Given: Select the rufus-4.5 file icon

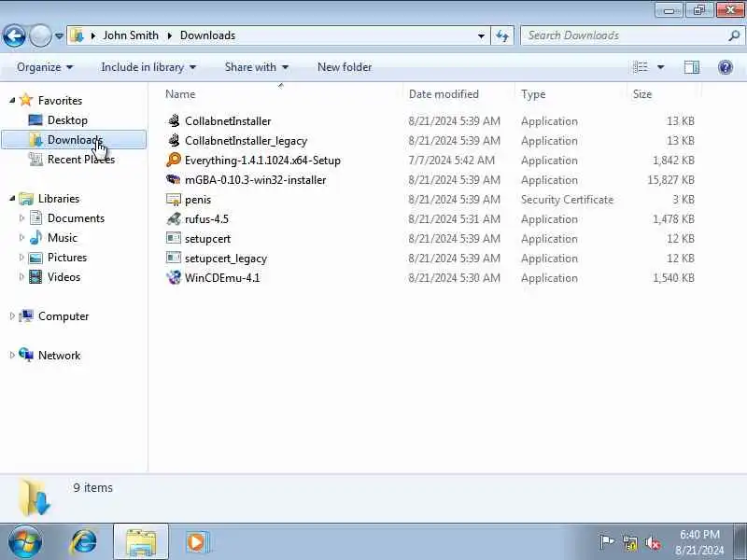Looking at the screenshot, I should pyautogui.click(x=174, y=218).
